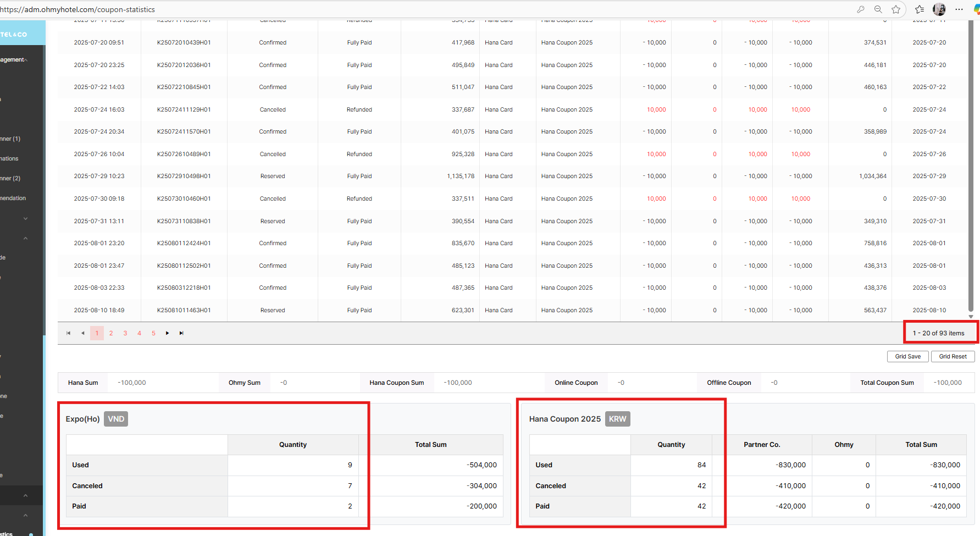Image resolution: width=980 pixels, height=536 pixels.
Task: Open the browser profile avatar
Action: pyautogui.click(x=939, y=9)
